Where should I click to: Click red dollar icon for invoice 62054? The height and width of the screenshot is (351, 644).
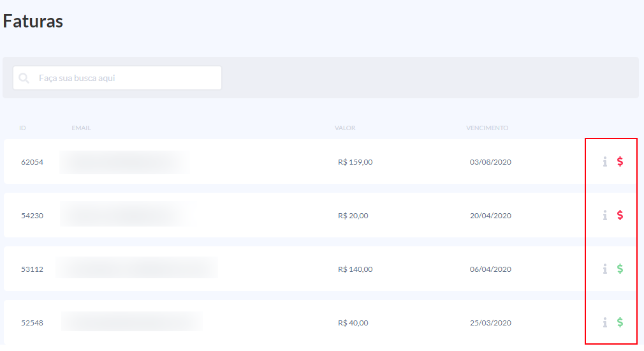pyautogui.click(x=620, y=162)
